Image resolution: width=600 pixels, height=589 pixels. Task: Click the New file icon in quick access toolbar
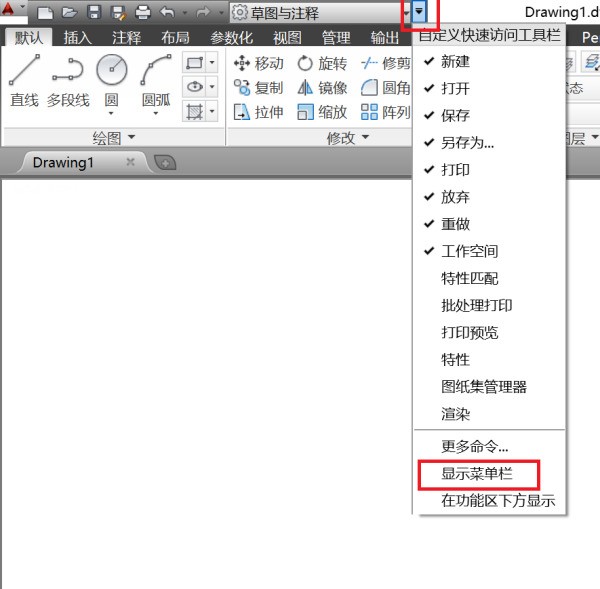coord(45,13)
